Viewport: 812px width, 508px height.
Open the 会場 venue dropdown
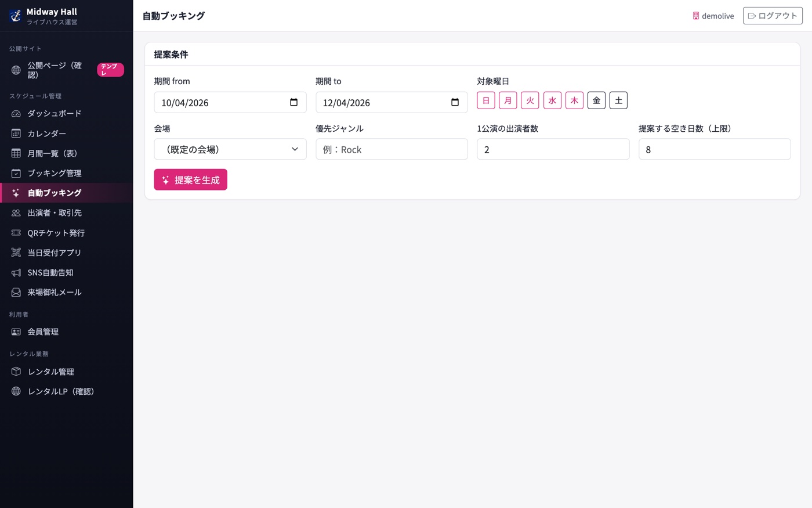230,149
